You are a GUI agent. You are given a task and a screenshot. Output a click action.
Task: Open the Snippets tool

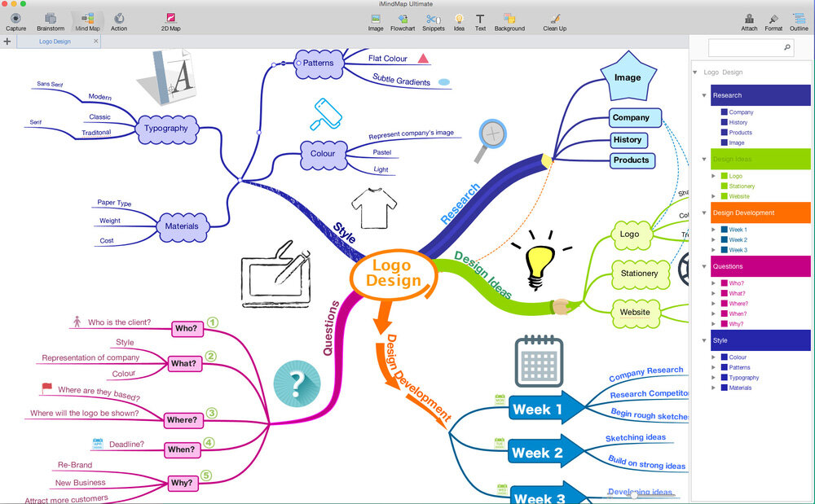(x=434, y=22)
